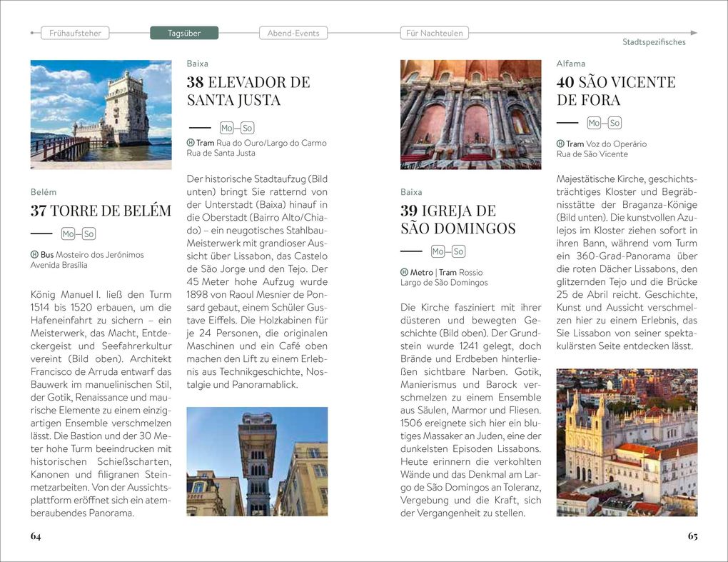
Task: Select the Frühaufsteher timeline tab
Action: [75, 33]
